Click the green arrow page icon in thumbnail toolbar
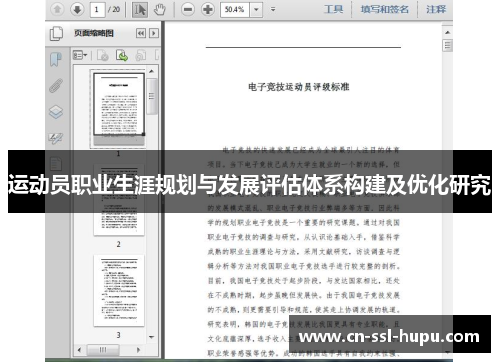 (x=122, y=55)
